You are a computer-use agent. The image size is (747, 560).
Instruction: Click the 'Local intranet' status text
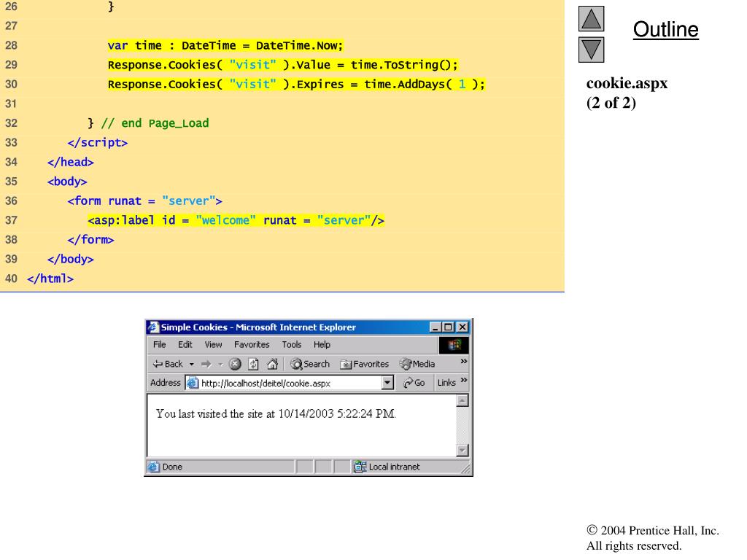click(395, 467)
